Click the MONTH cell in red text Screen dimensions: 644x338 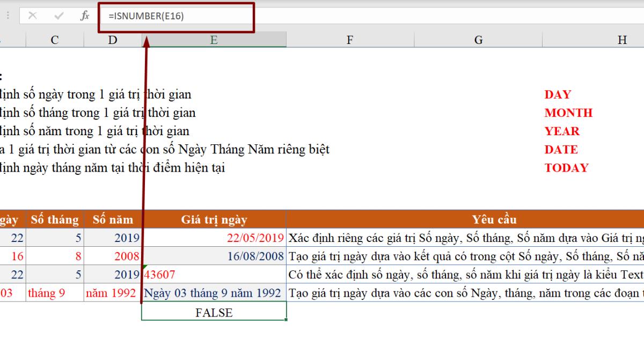coord(568,113)
